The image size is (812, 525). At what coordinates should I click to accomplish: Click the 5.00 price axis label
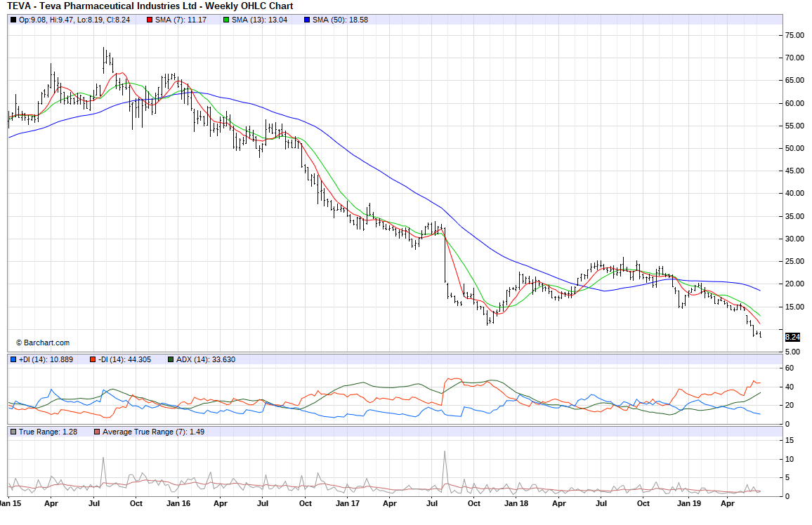[x=793, y=352]
